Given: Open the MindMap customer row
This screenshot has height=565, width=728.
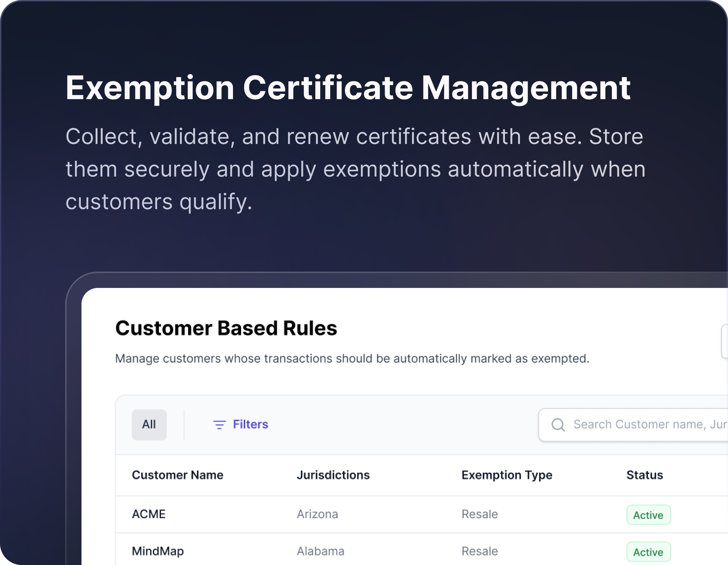Looking at the screenshot, I should point(158,551).
